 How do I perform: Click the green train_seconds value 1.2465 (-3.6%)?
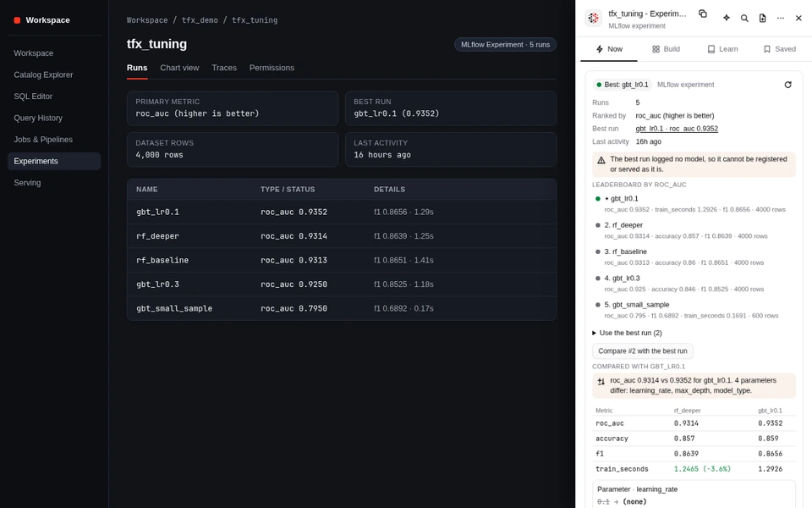click(x=702, y=469)
